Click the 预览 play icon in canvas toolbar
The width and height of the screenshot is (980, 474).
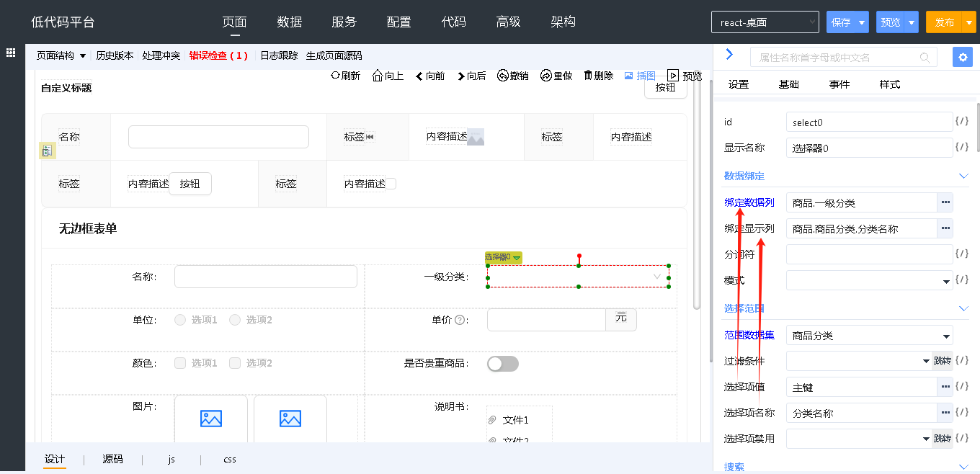(673, 76)
